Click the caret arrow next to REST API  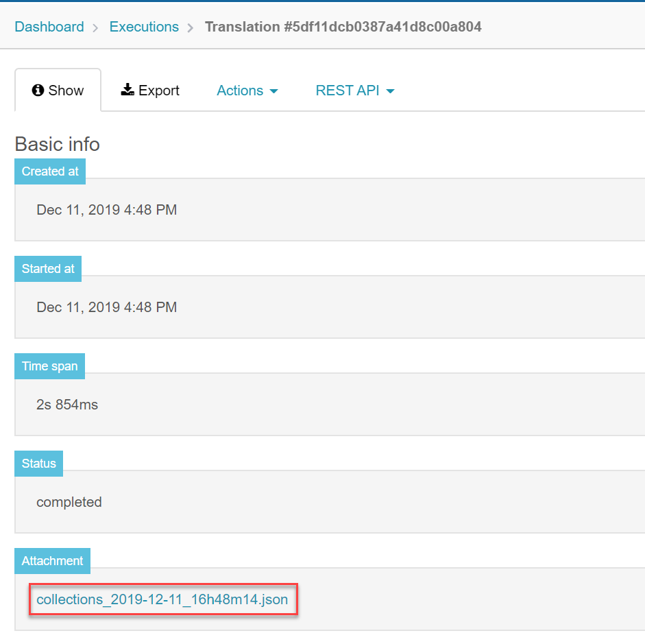pyautogui.click(x=391, y=91)
